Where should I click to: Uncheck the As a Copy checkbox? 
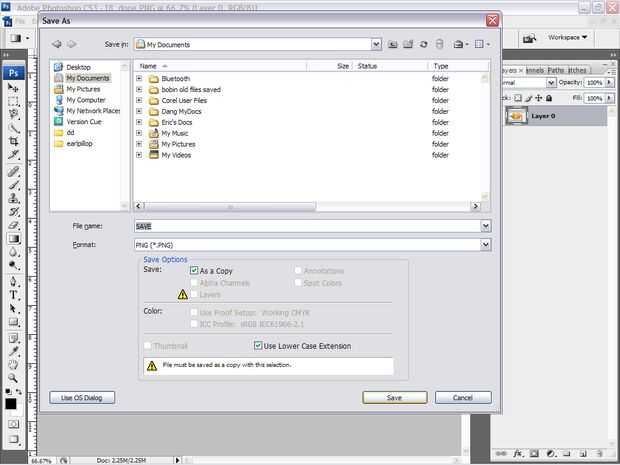tap(194, 270)
